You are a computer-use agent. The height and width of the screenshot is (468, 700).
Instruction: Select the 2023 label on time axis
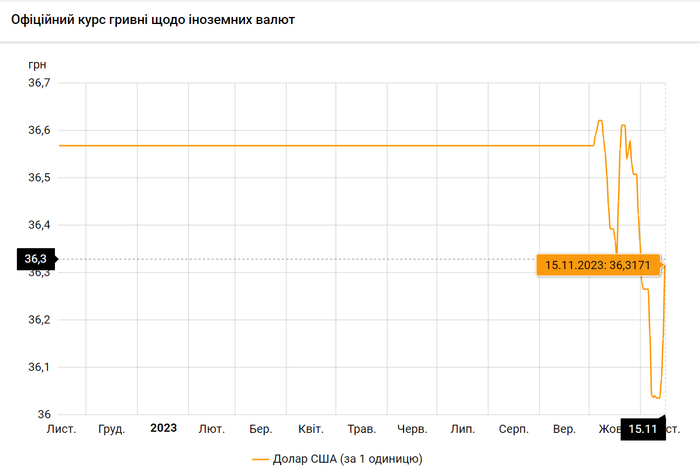[163, 428]
